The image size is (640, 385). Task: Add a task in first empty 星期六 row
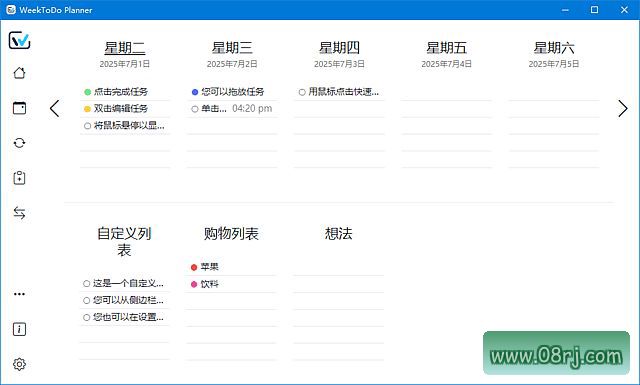coord(554,92)
